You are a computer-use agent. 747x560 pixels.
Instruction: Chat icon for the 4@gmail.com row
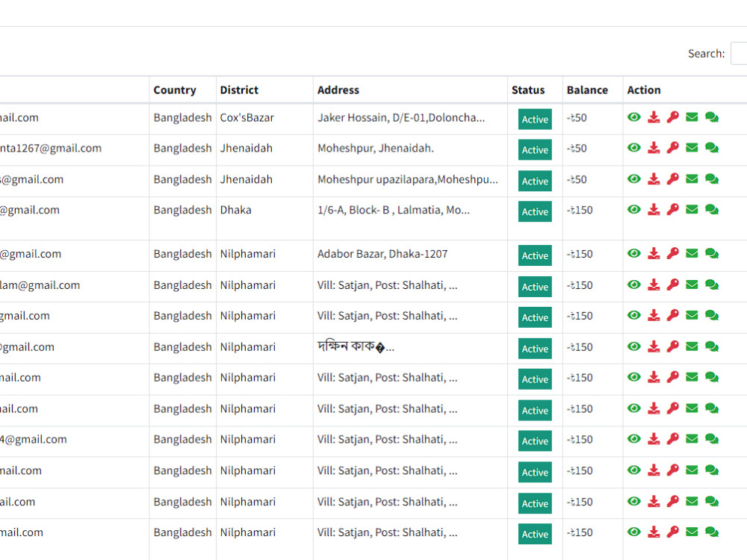[712, 439]
